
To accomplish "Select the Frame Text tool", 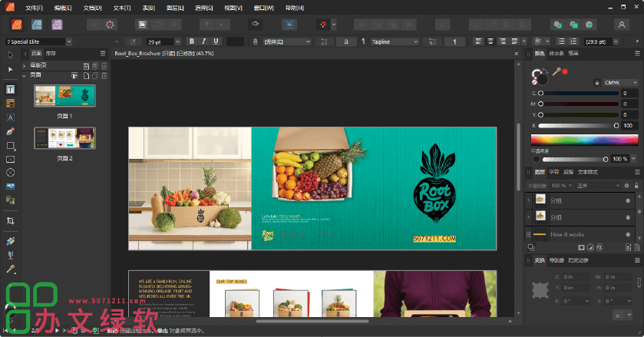I will point(11,90).
